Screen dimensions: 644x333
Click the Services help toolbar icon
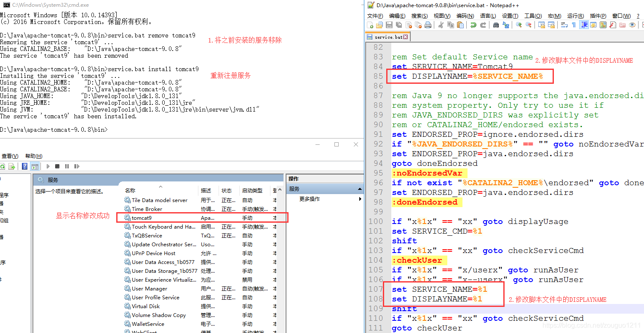point(25,166)
